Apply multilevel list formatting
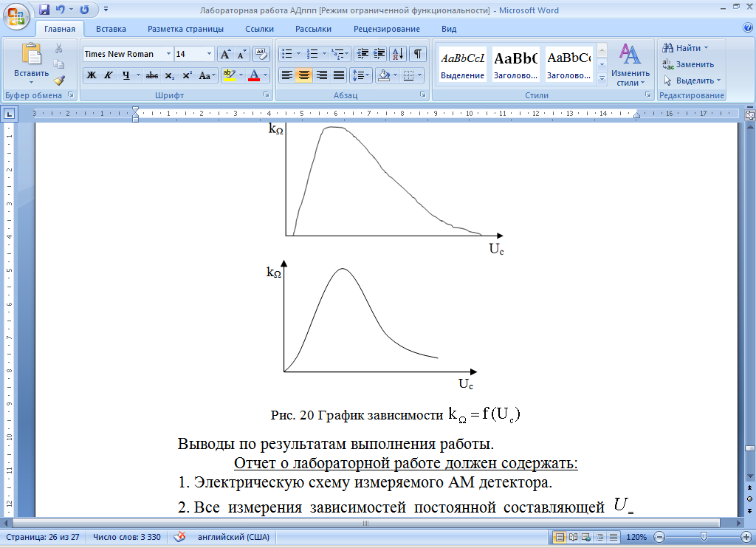This screenshot has height=548, width=756. click(x=338, y=54)
